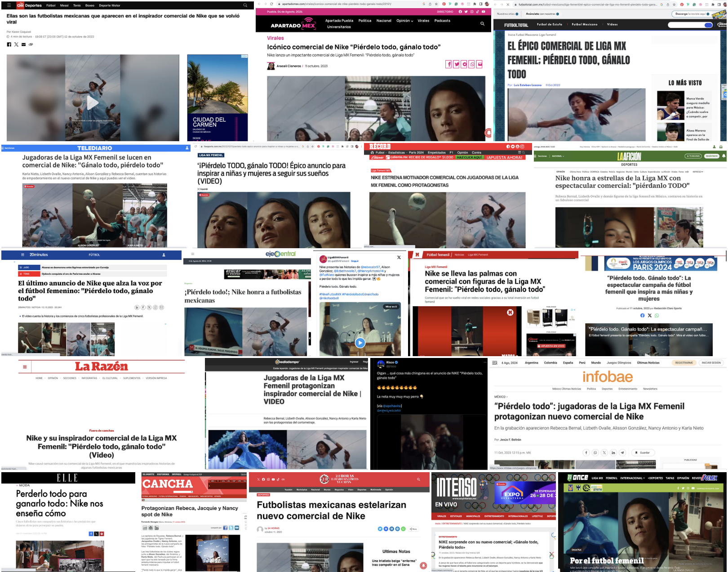Share the Claro Sports article on WhatsApp

[657, 315]
